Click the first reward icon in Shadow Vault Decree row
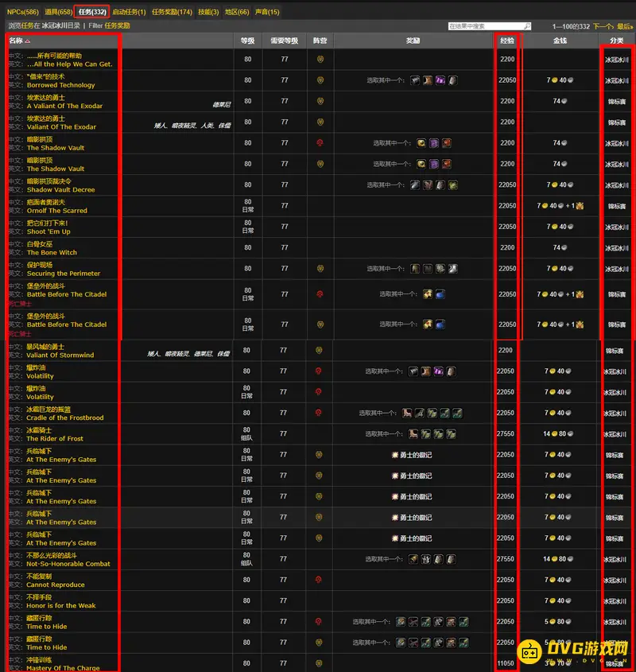This screenshot has width=636, height=672. pos(414,185)
